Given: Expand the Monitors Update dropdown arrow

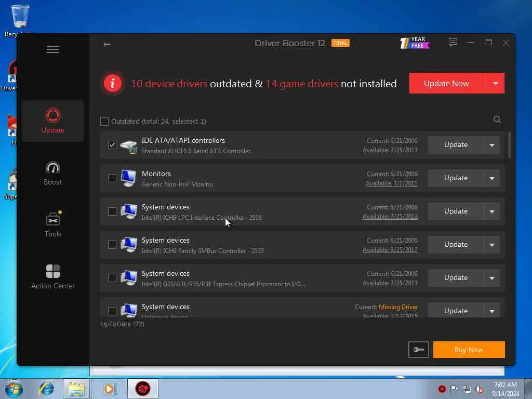Looking at the screenshot, I should (x=492, y=178).
